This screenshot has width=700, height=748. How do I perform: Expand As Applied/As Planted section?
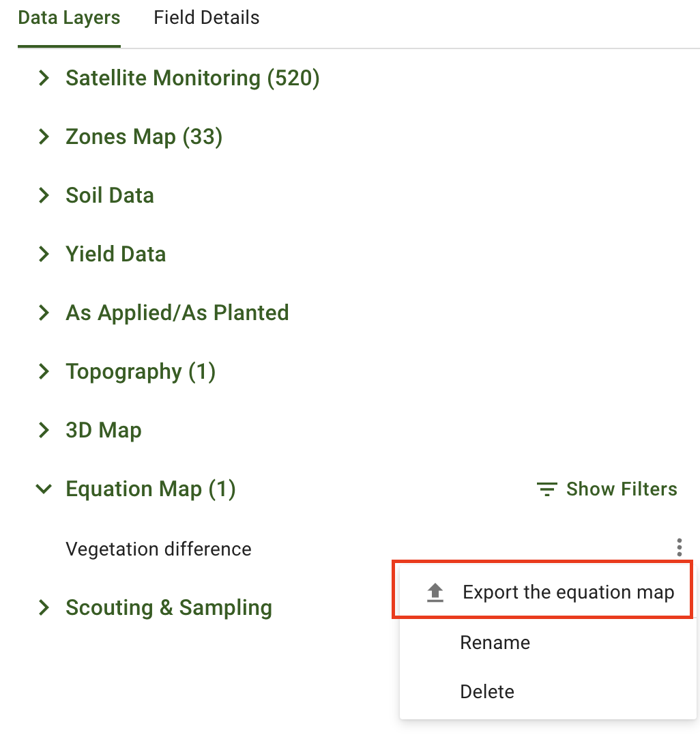click(44, 313)
